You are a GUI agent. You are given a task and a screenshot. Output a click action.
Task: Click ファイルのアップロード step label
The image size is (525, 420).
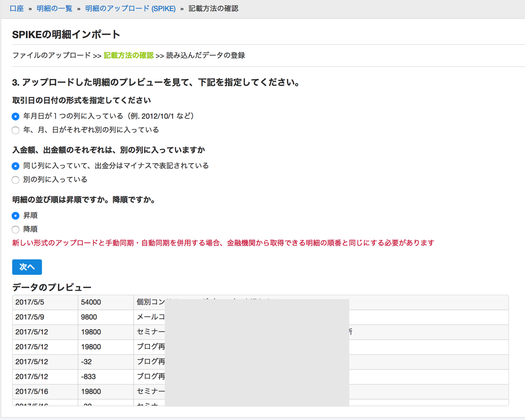pos(52,55)
